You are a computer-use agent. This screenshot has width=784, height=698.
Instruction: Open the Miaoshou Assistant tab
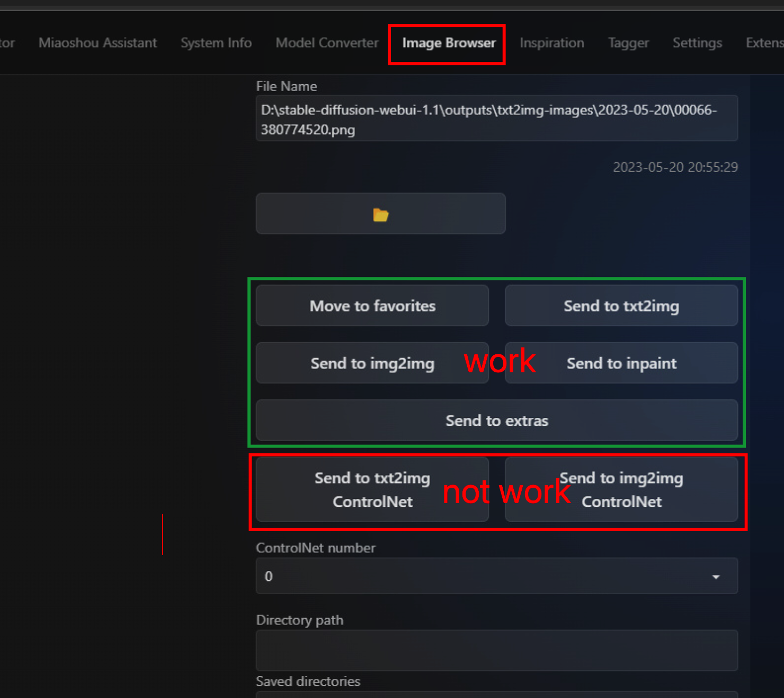click(x=97, y=43)
